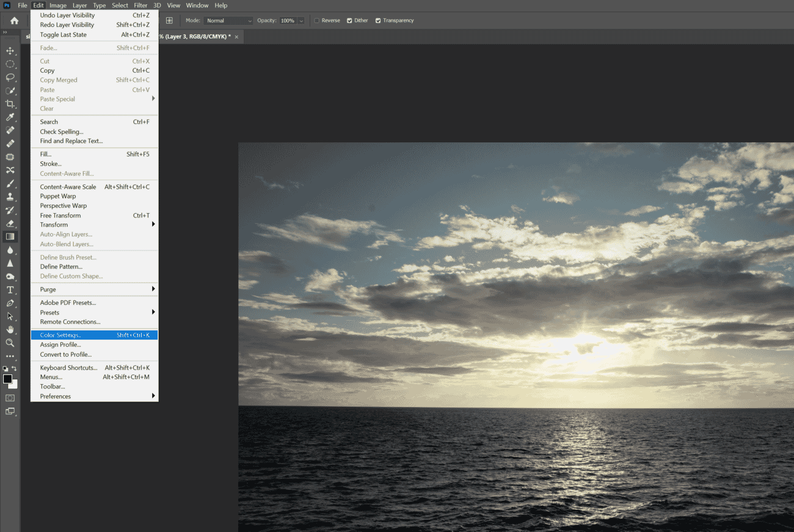Select the Move tool
The width and height of the screenshot is (794, 532).
(10, 51)
